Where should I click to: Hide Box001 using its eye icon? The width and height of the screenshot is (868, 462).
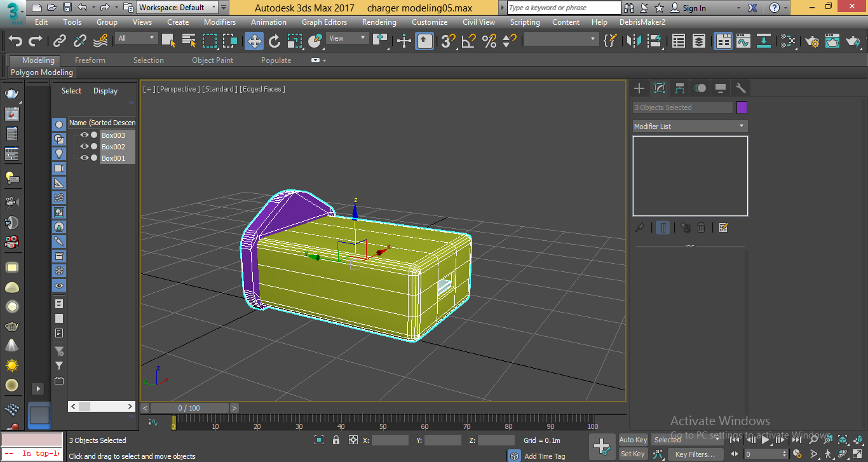click(84, 158)
